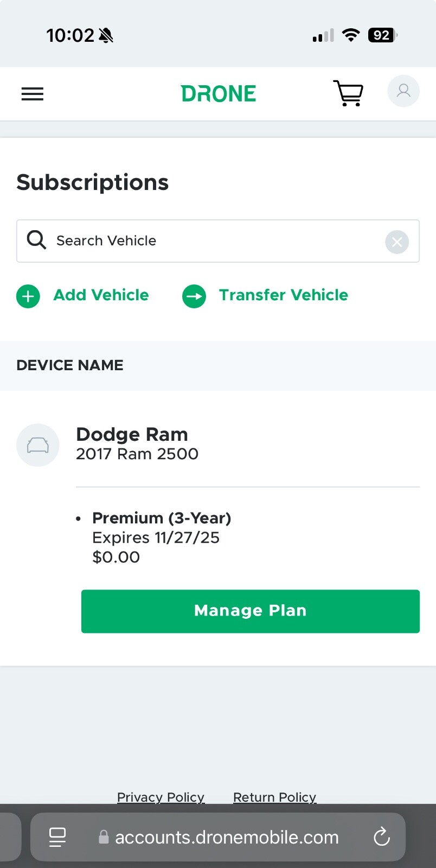This screenshot has width=436, height=868.
Task: Open the Privacy Policy link
Action: click(x=161, y=797)
